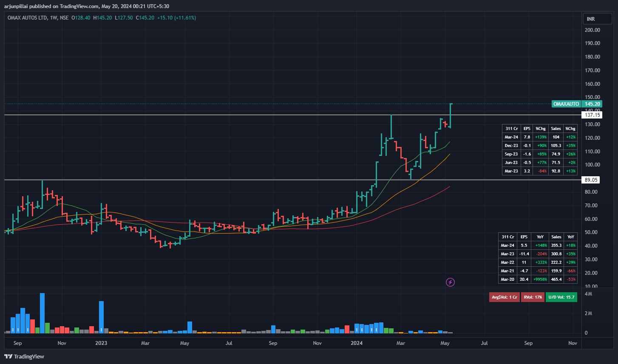This screenshot has width=618, height=364.
Task: Click the 70.00 price axis label
Action: coord(592,206)
